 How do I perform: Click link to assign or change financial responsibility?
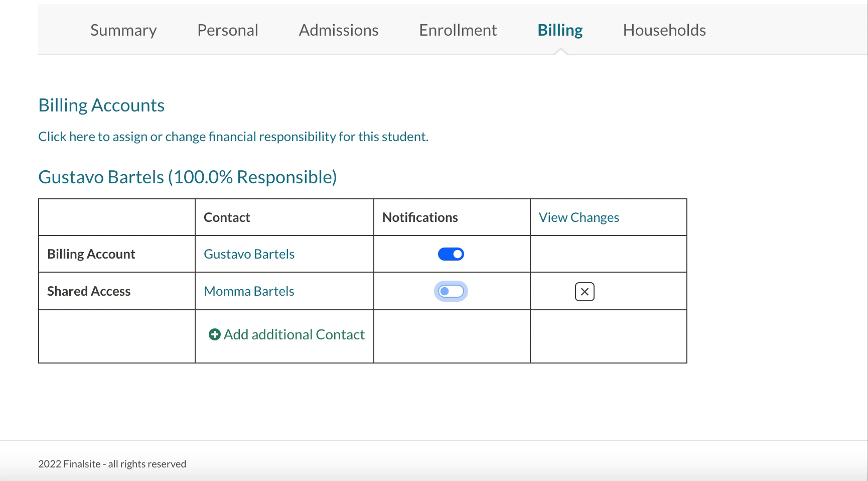point(233,137)
